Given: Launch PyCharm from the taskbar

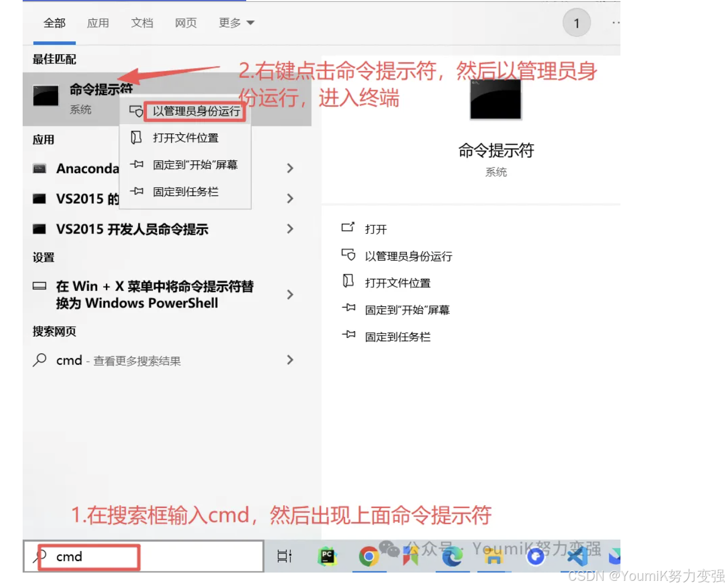Looking at the screenshot, I should coord(327,557).
